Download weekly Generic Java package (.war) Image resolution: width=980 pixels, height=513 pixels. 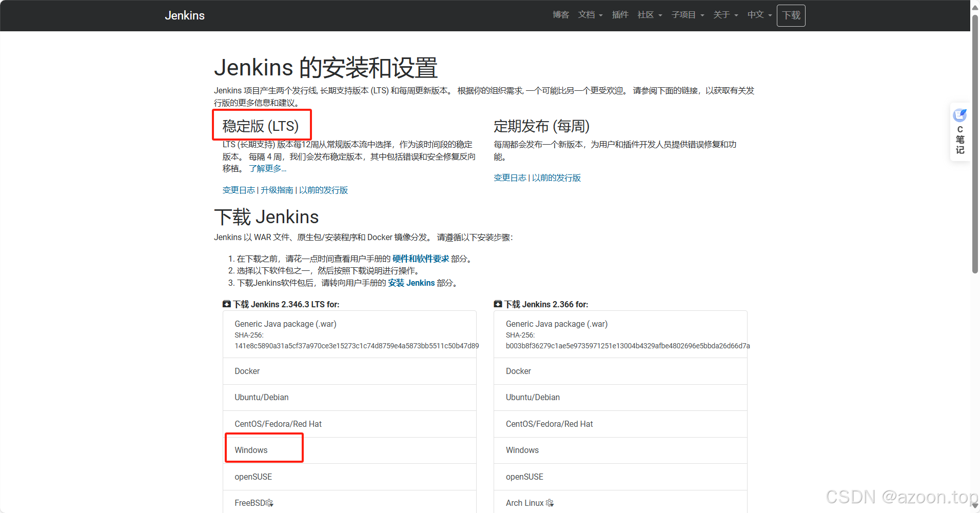[620, 334]
